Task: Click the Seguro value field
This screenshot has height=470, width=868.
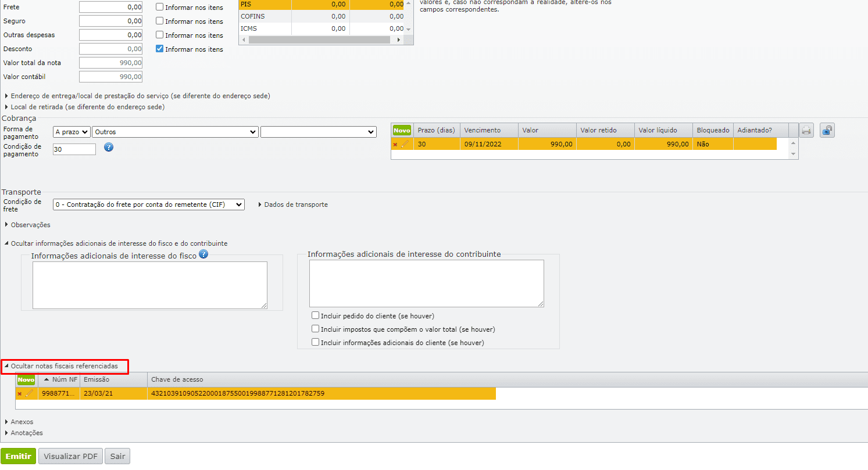Action: [110, 21]
